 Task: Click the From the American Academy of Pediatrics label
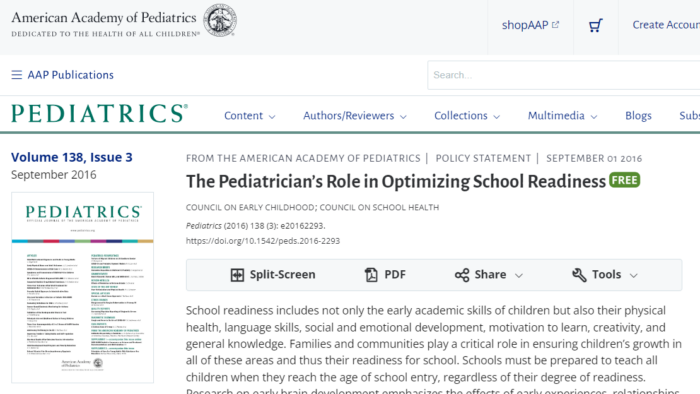pyautogui.click(x=303, y=158)
